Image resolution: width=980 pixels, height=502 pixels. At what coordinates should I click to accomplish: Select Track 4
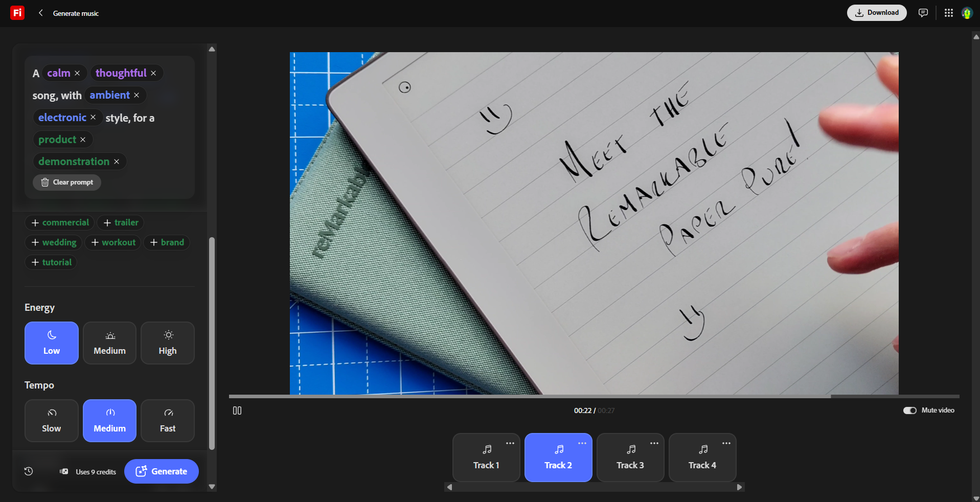tap(702, 458)
